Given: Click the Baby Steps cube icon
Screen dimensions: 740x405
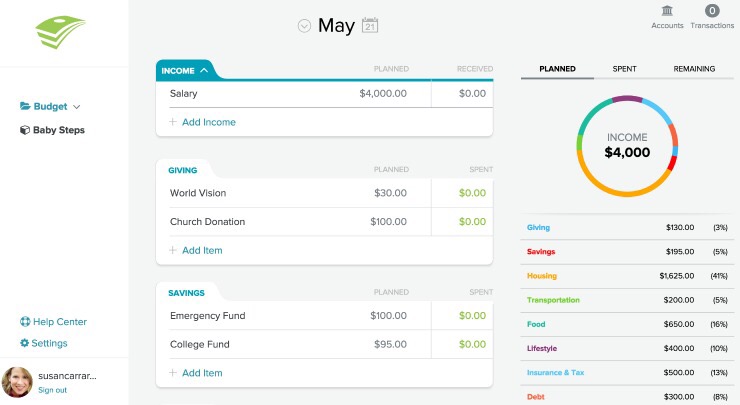Looking at the screenshot, I should coord(25,130).
